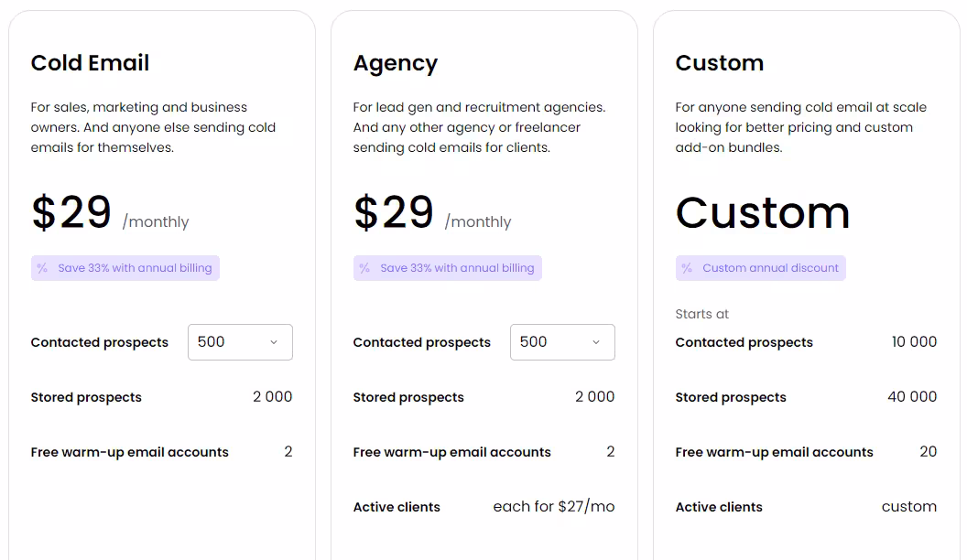Click the Cold Email $29 price
Image resolution: width=967 pixels, height=560 pixels.
click(71, 212)
